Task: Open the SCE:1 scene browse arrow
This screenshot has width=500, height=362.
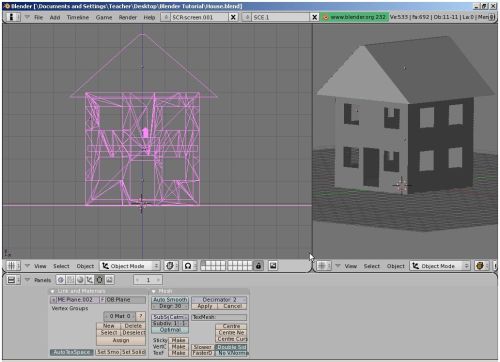Action: point(246,17)
